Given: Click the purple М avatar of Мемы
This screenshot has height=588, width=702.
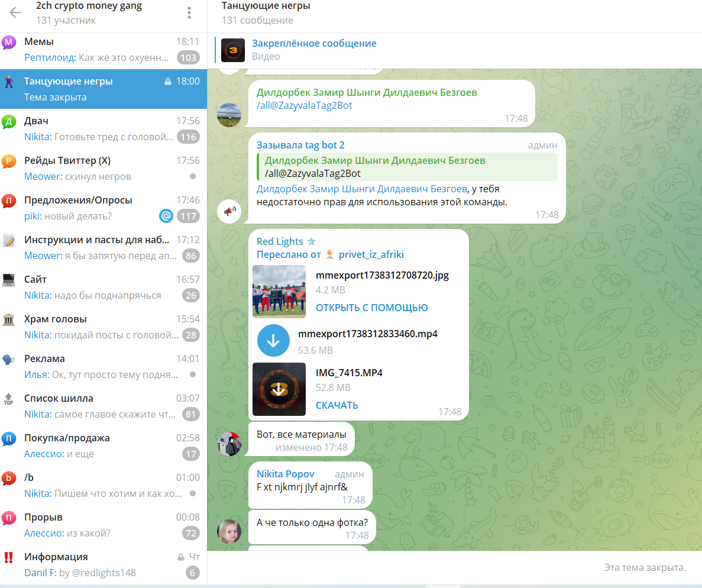Looking at the screenshot, I should coord(9,43).
